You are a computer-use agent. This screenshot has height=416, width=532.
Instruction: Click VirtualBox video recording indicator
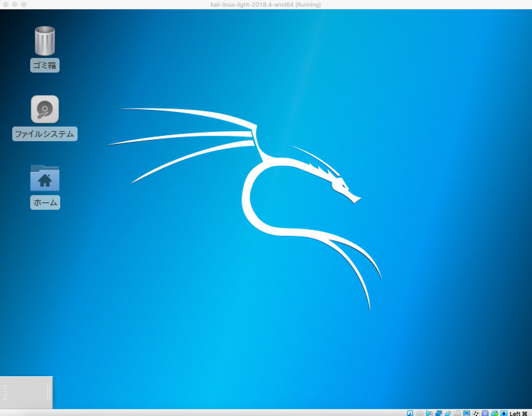(x=476, y=413)
